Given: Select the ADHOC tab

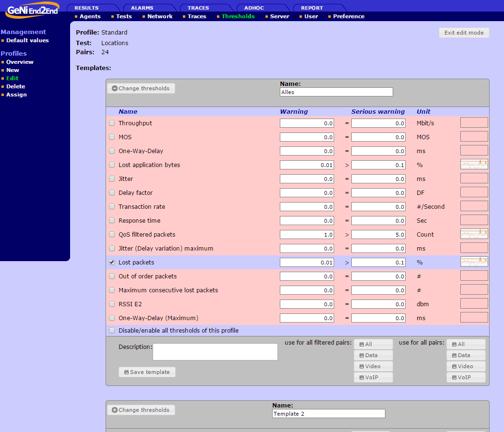Looking at the screenshot, I should pos(254,8).
